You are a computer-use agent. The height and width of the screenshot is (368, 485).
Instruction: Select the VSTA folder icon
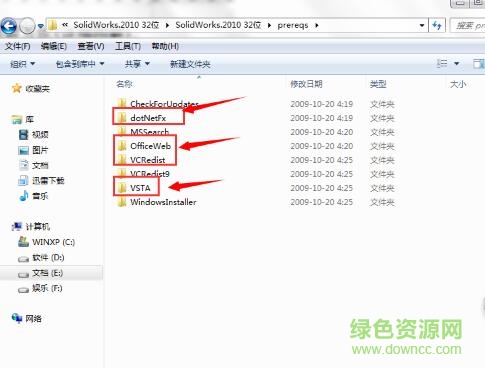point(122,188)
